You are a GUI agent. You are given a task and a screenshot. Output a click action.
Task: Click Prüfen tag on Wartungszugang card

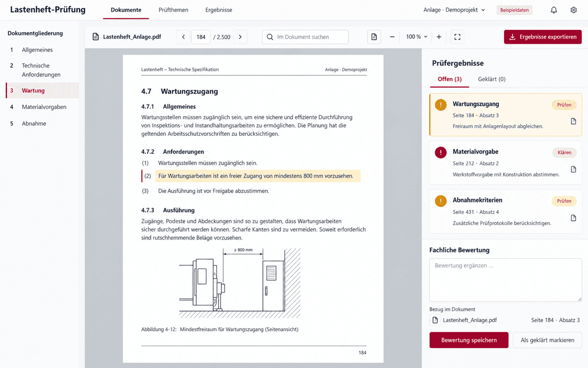(x=563, y=105)
